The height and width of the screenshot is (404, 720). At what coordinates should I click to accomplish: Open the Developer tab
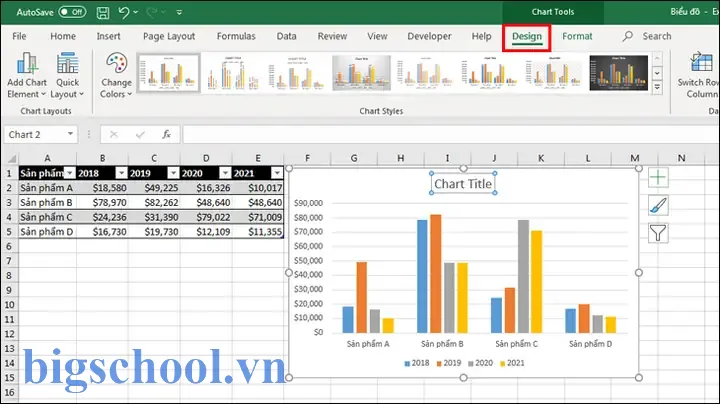(x=429, y=36)
